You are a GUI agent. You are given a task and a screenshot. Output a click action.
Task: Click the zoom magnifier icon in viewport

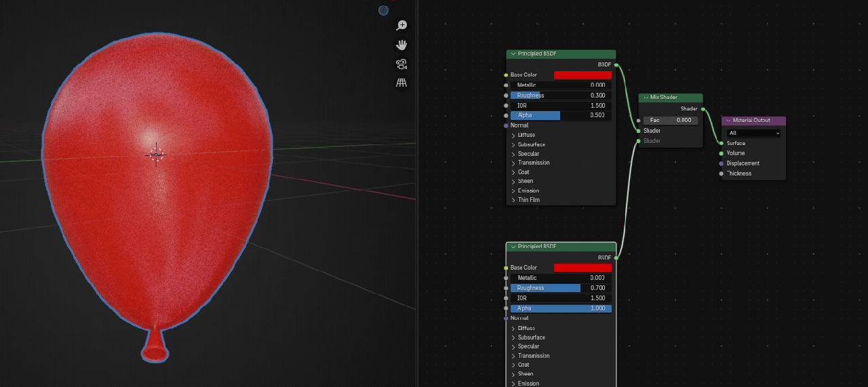401,25
